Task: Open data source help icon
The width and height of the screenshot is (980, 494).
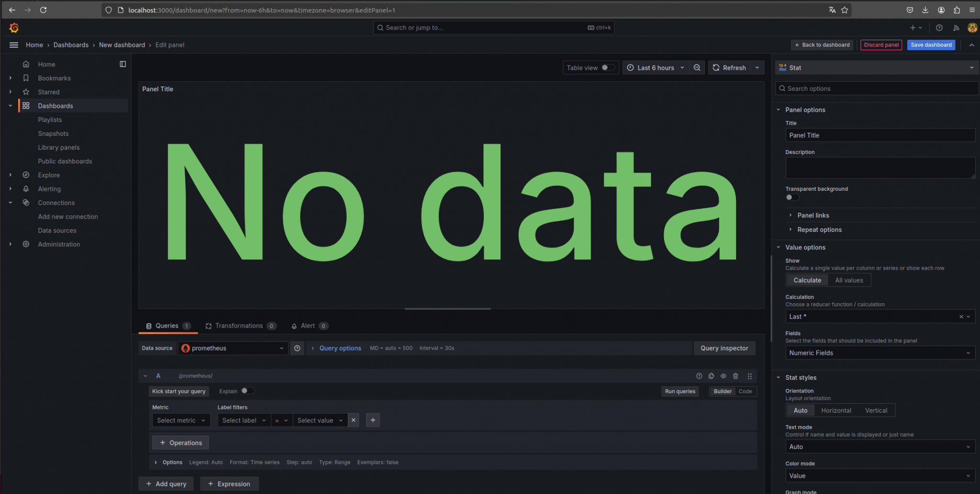Action: point(297,348)
